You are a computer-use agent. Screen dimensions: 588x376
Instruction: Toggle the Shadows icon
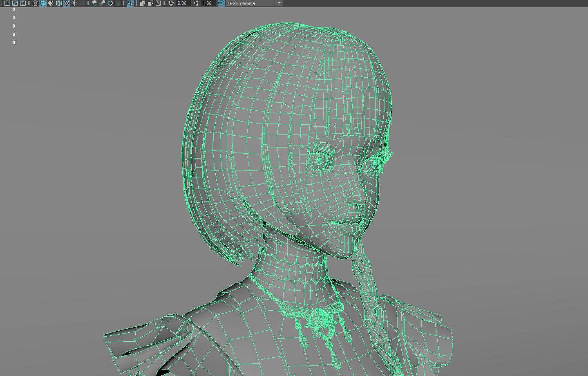coord(82,3)
